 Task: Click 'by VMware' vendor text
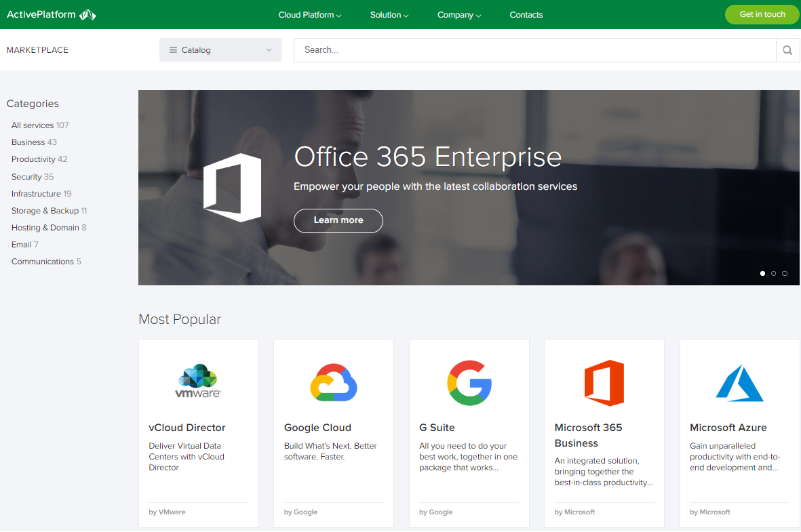167,512
